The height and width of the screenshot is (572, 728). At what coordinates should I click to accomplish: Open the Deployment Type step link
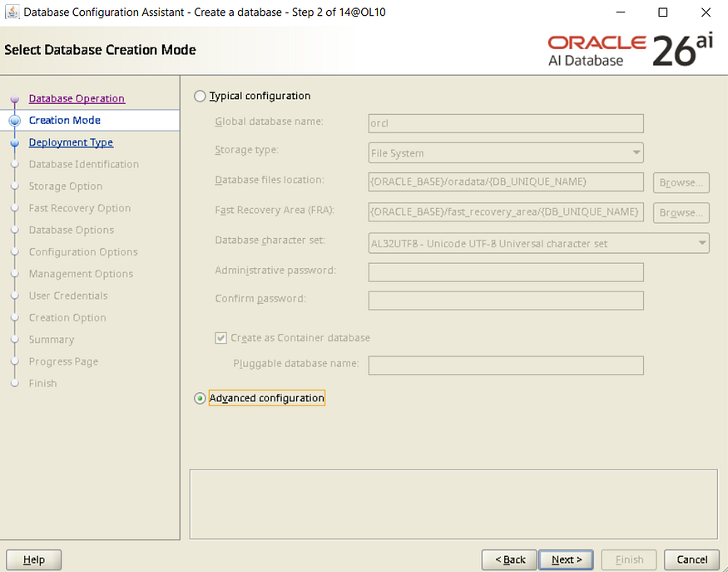click(x=71, y=142)
